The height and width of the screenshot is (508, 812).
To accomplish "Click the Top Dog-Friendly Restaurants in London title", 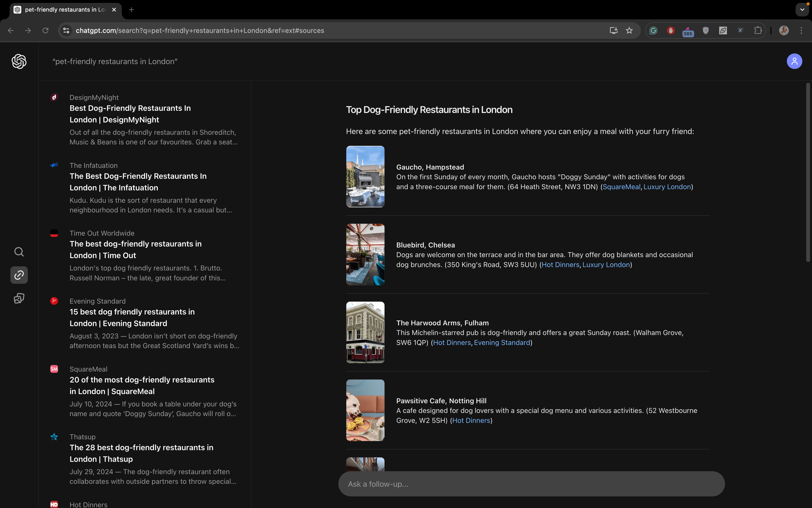I will pyautogui.click(x=429, y=110).
